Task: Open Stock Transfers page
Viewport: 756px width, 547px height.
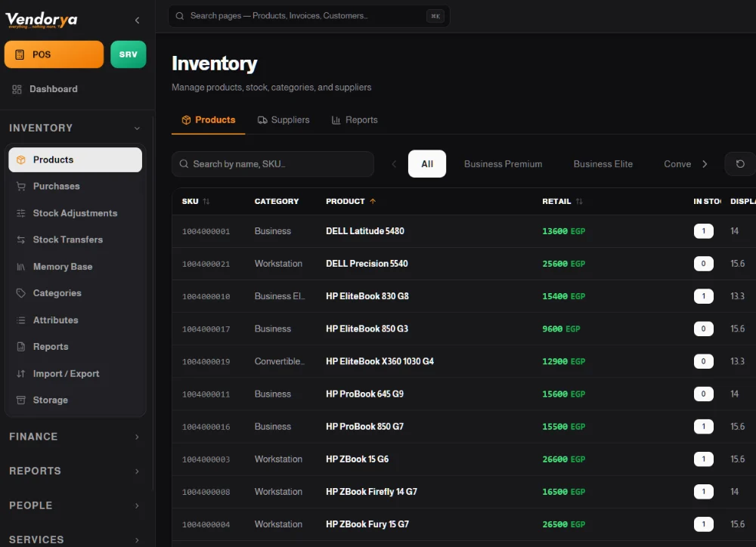Action: (x=75, y=240)
